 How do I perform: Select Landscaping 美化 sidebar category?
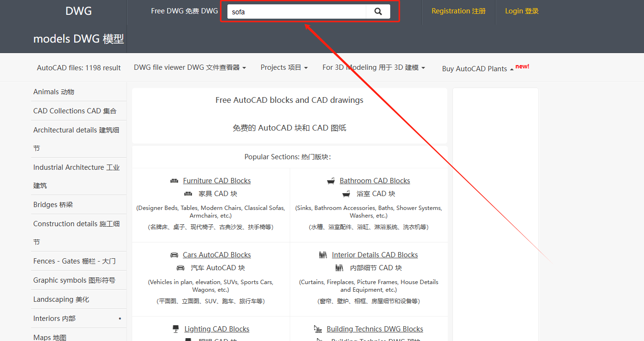click(61, 299)
